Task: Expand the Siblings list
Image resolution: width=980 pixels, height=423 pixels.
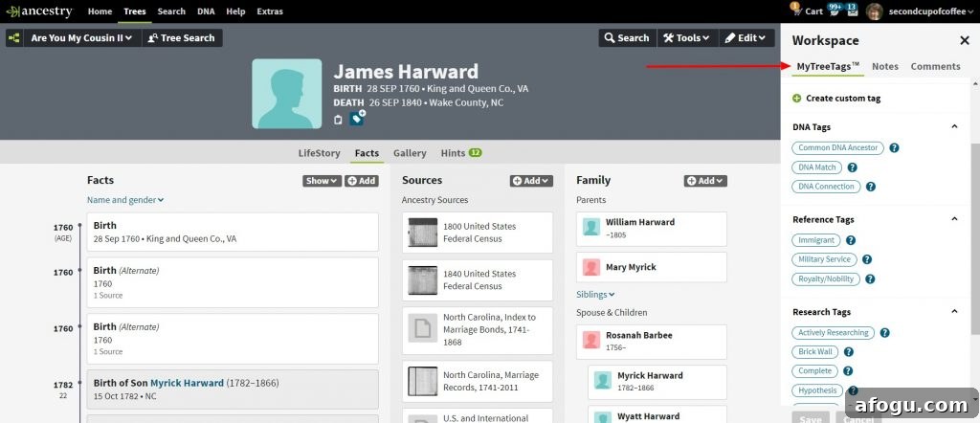Action: [595, 295]
